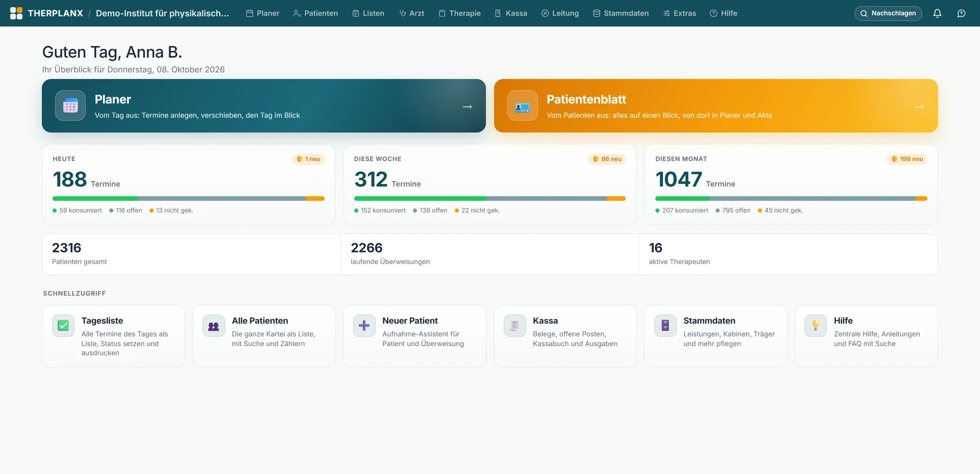The width and height of the screenshot is (980, 474).
Task: Open the Kassa menu in top bar
Action: (511, 13)
